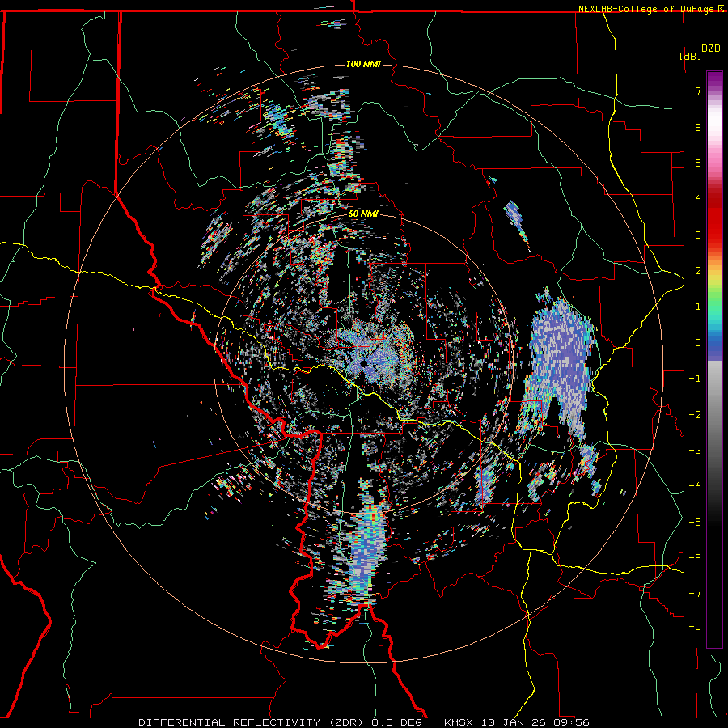Click the 2 value on color scale
Image resolution: width=728 pixels, height=728 pixels.
(698, 271)
